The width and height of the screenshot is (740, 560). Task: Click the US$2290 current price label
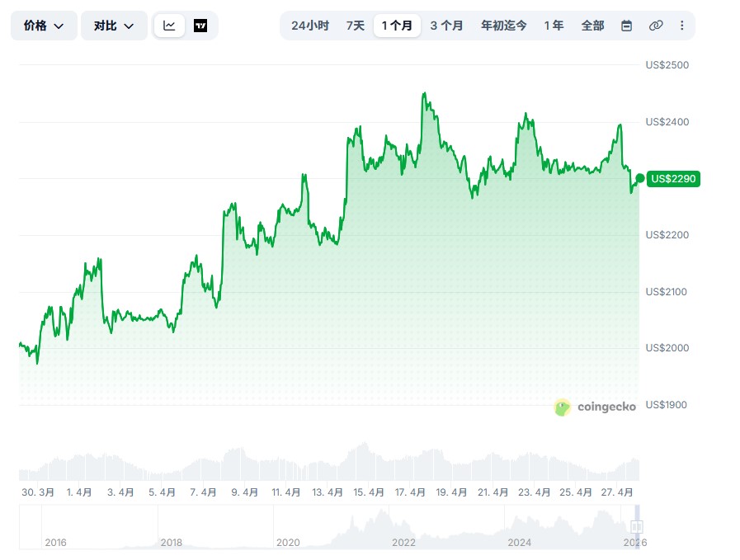674,178
